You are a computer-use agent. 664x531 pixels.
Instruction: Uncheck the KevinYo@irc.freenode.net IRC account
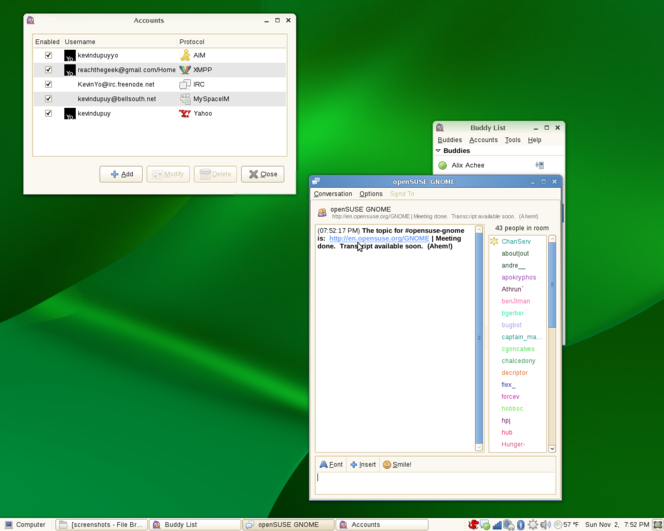pos(48,84)
